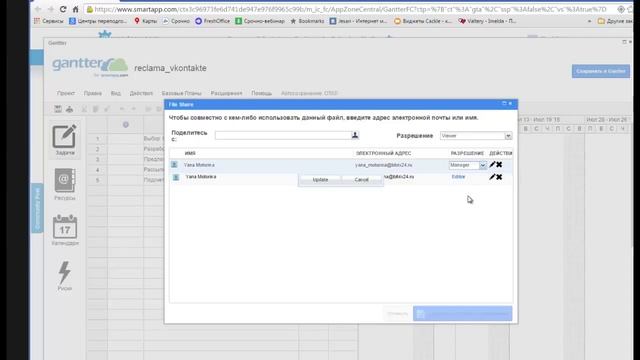Click user avatar icon in Editor row

pyautogui.click(x=176, y=177)
